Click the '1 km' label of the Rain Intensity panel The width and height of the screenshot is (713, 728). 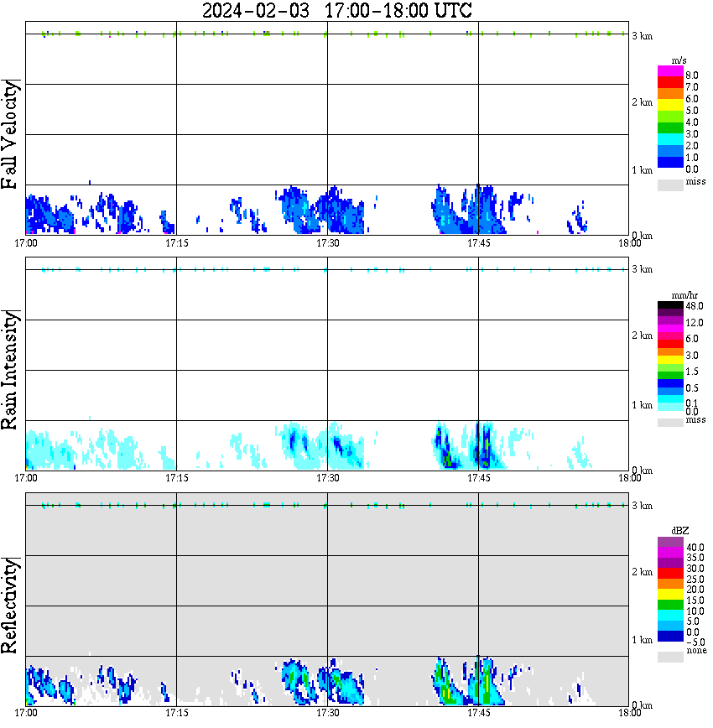642,405
